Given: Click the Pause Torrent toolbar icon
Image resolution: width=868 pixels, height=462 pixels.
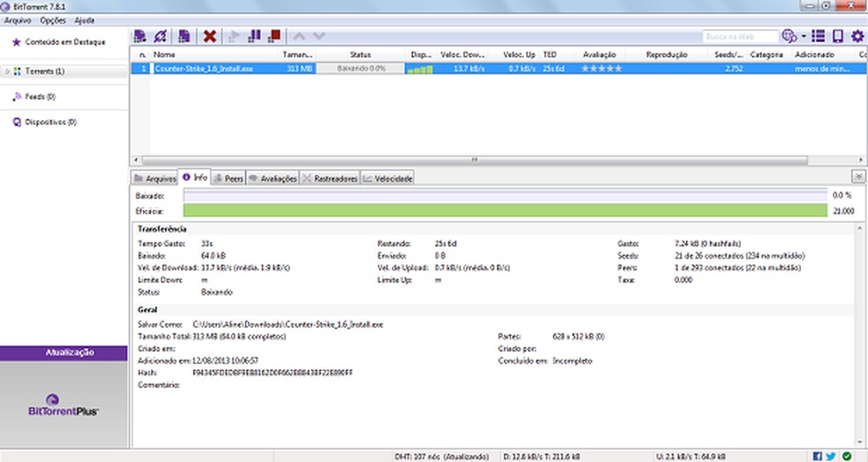Looking at the screenshot, I should point(254,36).
